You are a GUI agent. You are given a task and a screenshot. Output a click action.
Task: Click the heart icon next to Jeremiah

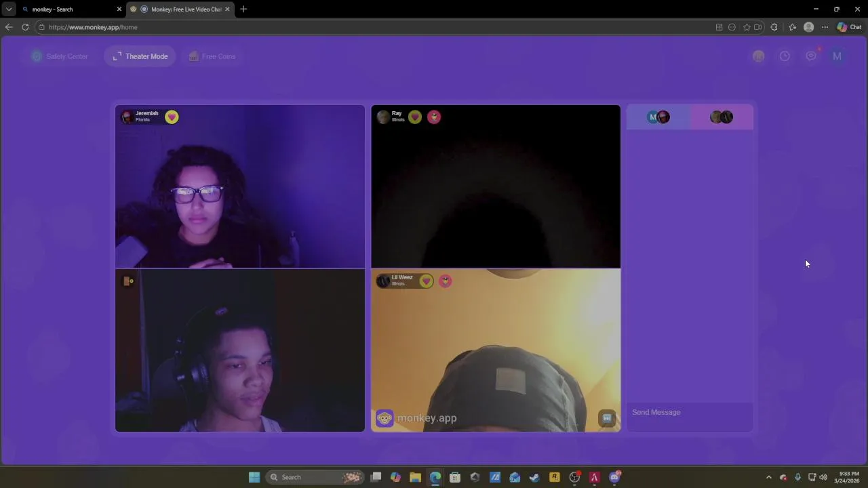point(172,117)
